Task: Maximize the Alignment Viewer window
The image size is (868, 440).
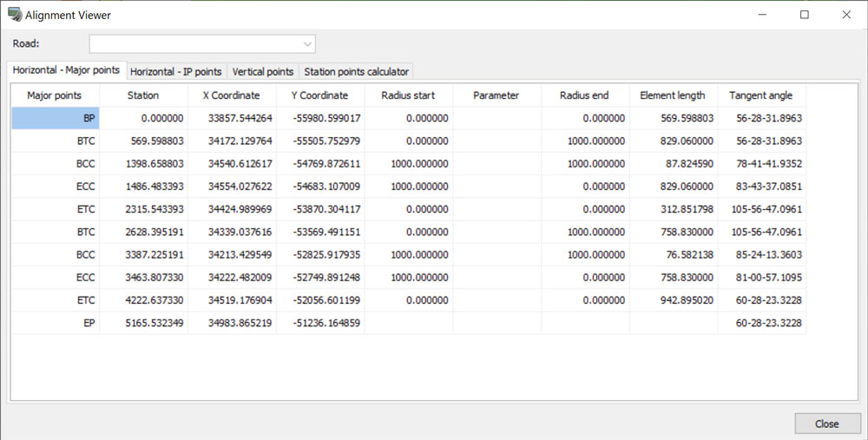Action: (805, 15)
